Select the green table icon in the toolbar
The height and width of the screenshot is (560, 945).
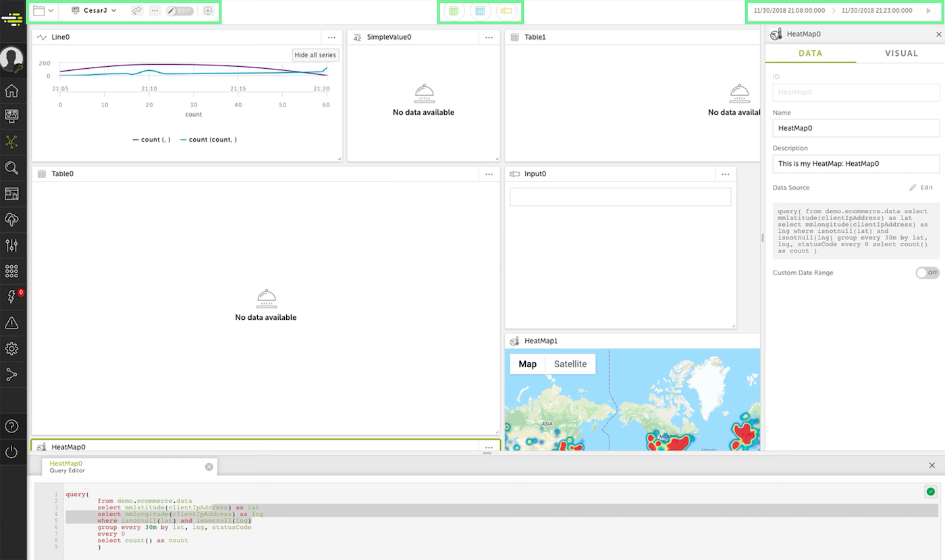454,11
